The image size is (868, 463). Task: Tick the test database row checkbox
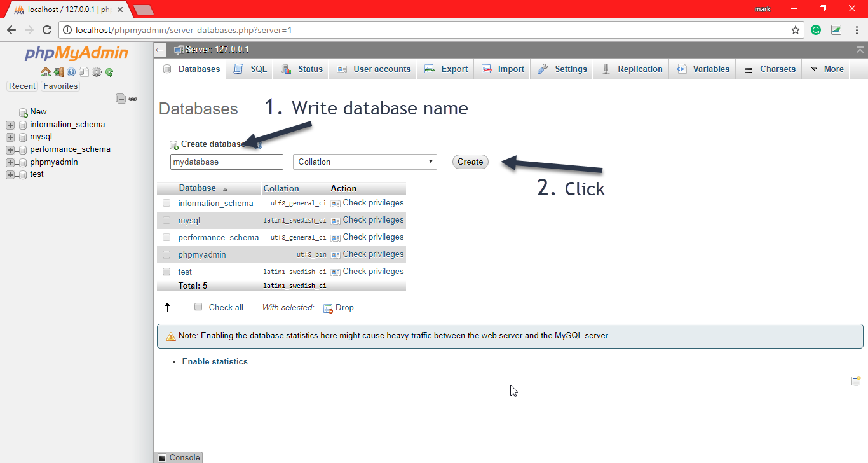(166, 272)
